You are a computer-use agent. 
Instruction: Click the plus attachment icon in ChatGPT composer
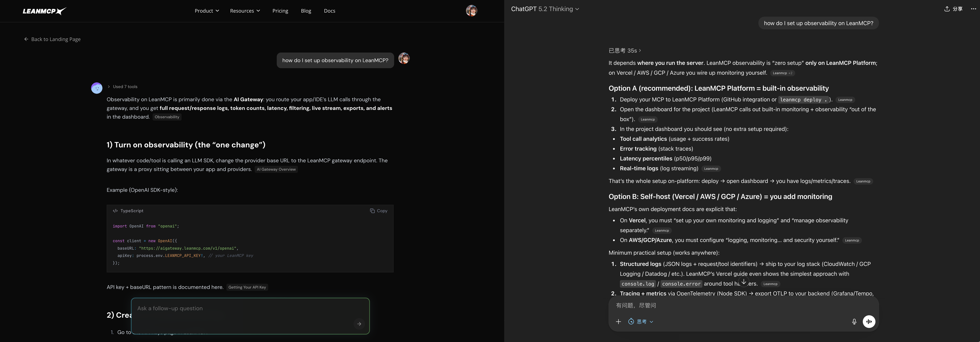(619, 321)
